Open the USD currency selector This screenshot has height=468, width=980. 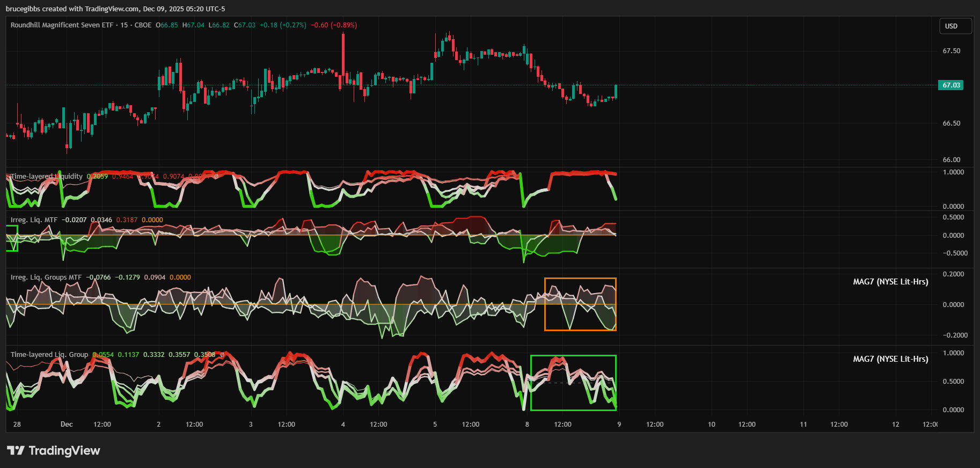pyautogui.click(x=955, y=26)
